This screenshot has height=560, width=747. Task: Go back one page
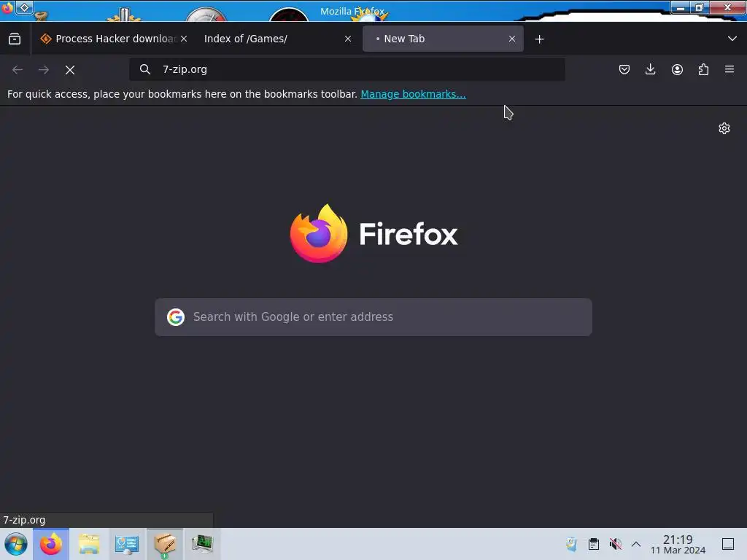(18, 70)
